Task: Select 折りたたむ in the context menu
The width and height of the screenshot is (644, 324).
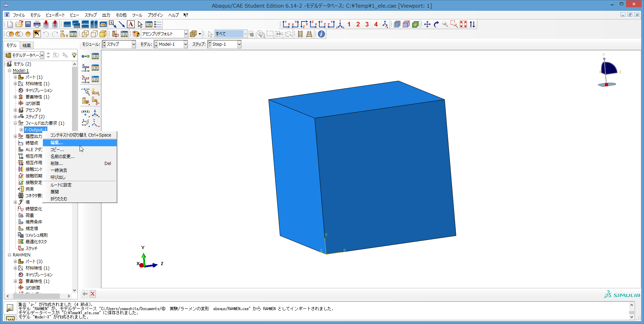Action: 80,199
